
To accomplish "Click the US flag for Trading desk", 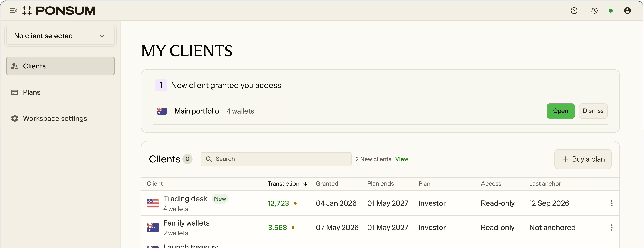I will coord(153,203).
